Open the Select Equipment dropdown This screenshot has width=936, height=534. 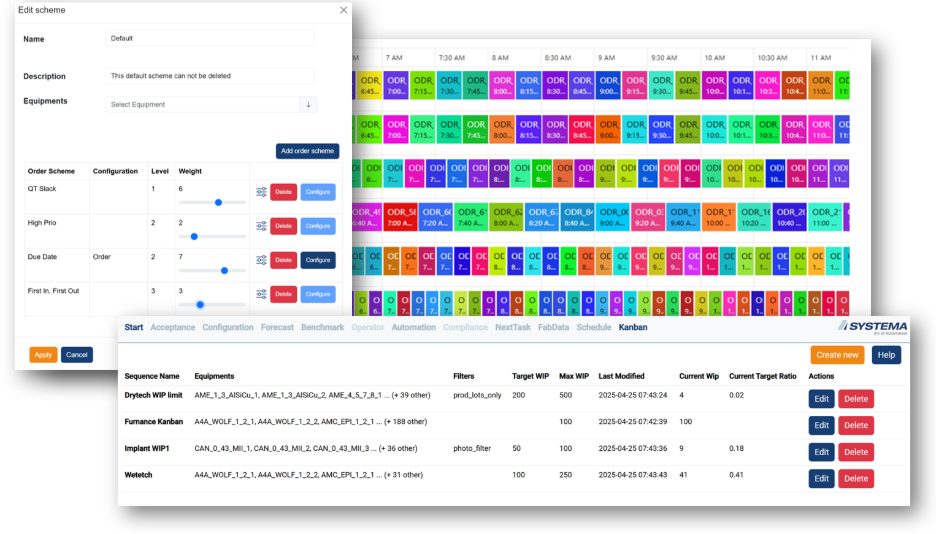(203, 104)
